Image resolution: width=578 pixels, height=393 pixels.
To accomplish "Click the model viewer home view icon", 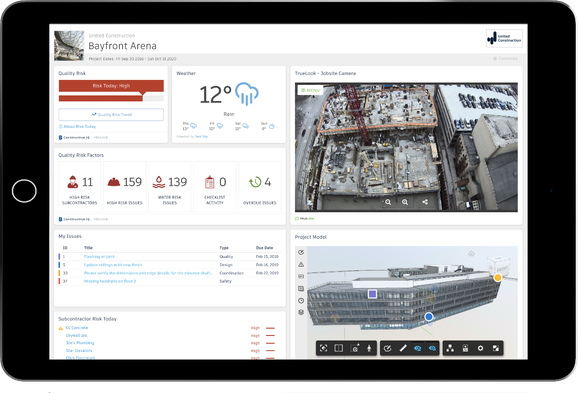I will (471, 254).
